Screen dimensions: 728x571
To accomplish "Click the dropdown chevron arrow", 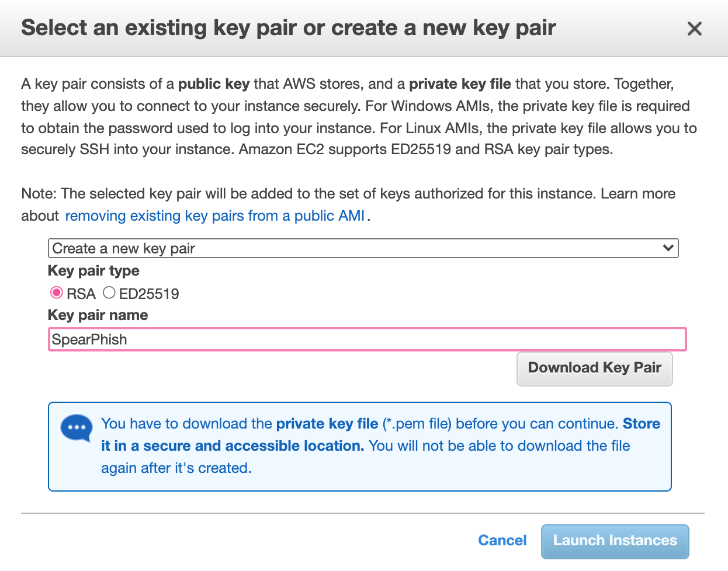I will 668,248.
